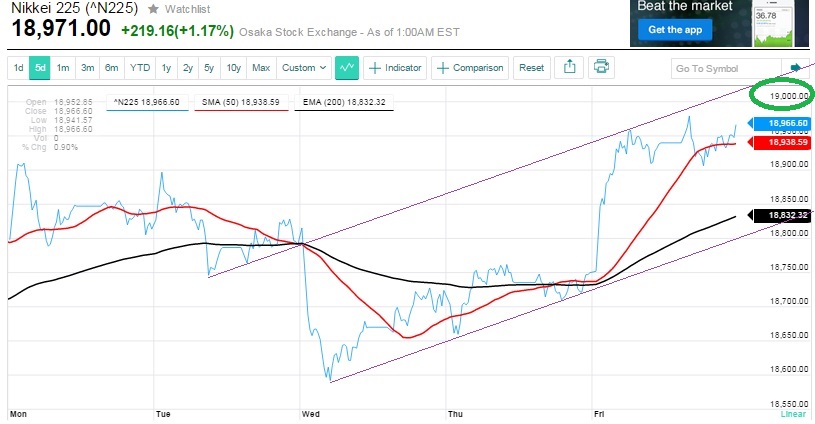Click the Go To Symbol input field
The image size is (815, 424).
coord(722,68)
